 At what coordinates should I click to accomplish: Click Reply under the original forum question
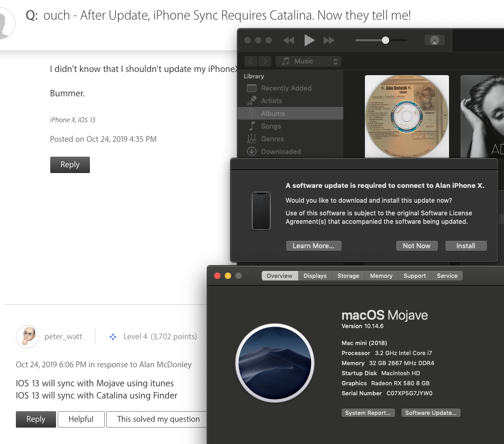pos(70,165)
